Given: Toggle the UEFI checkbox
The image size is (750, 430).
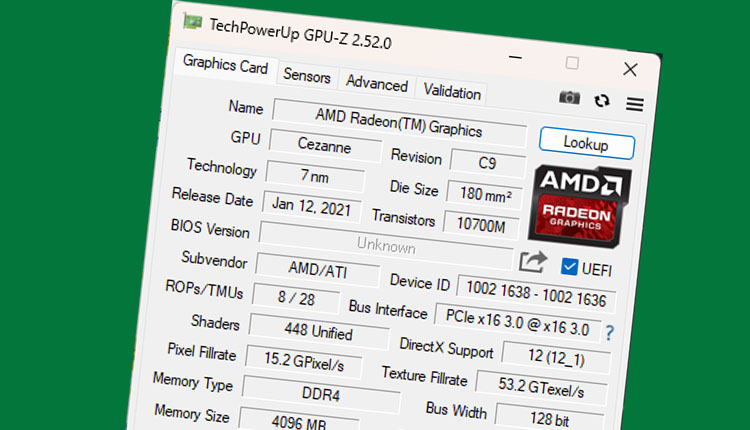Looking at the screenshot, I should (x=569, y=266).
